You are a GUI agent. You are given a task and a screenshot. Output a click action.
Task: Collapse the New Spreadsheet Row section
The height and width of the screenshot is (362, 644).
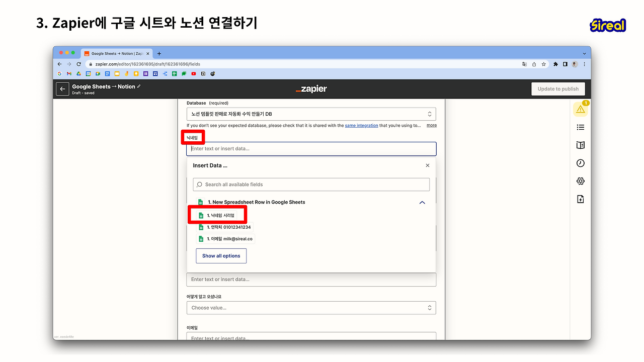[x=422, y=203]
